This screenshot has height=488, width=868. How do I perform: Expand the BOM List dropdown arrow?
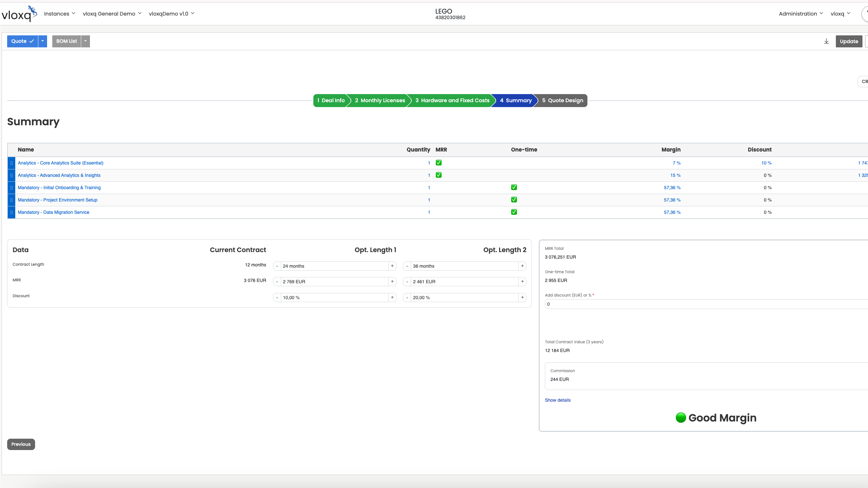85,41
